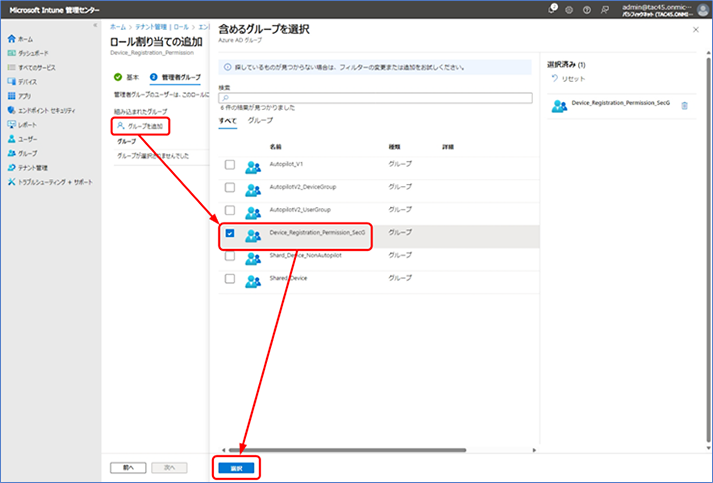Click the horizontal scrollbar left arrow
This screenshot has width=713, height=483.
(223, 450)
